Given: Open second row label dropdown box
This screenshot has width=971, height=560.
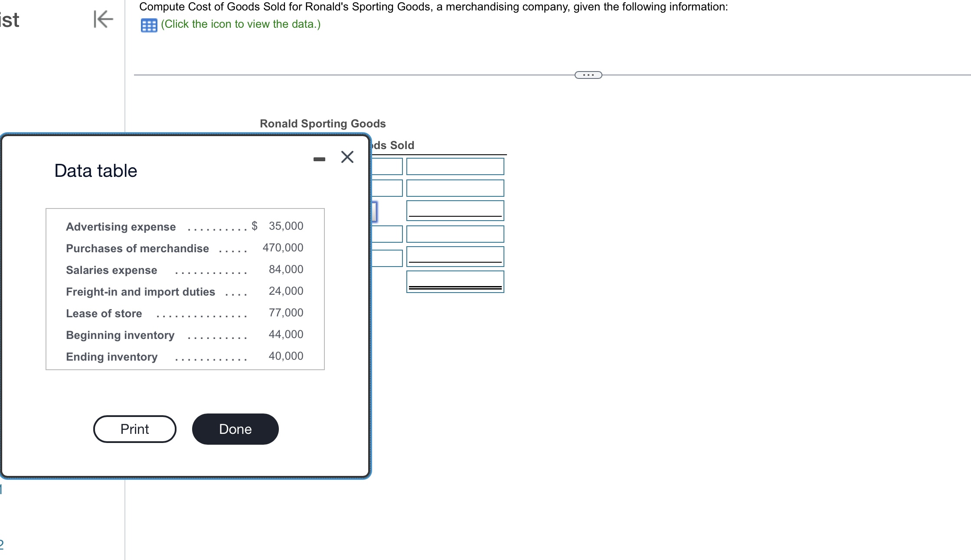Looking at the screenshot, I should pyautogui.click(x=387, y=188).
